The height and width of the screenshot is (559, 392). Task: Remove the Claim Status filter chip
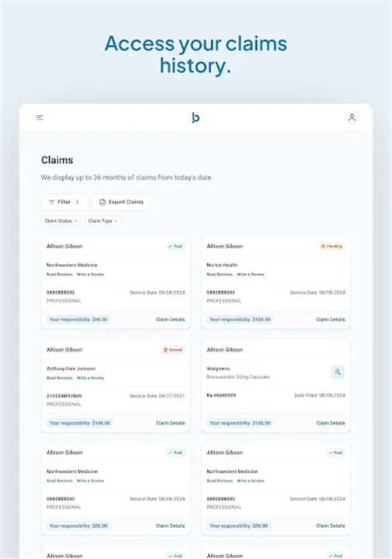[75, 221]
